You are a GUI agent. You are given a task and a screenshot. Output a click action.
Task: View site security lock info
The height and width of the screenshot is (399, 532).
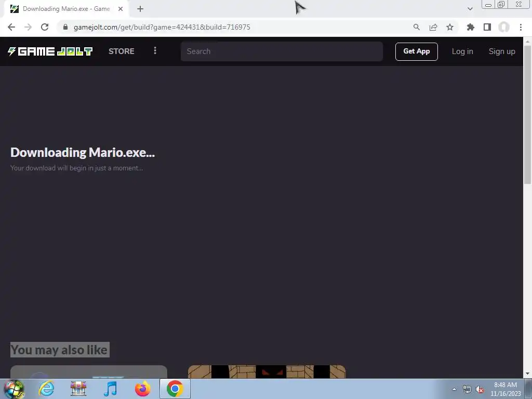(x=65, y=27)
